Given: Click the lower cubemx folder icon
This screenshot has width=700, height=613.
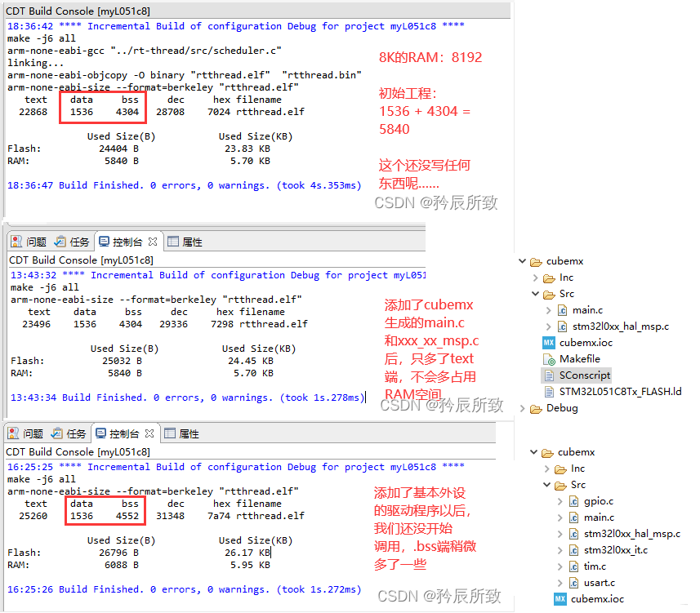Looking at the screenshot, I should 547,453.
